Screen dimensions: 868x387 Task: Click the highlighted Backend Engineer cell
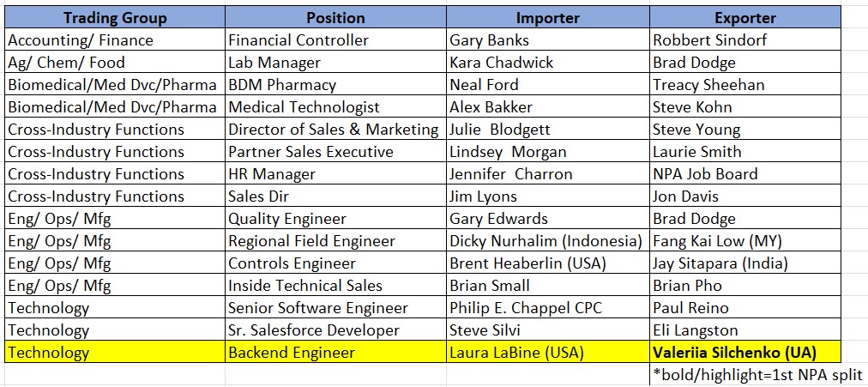292,353
